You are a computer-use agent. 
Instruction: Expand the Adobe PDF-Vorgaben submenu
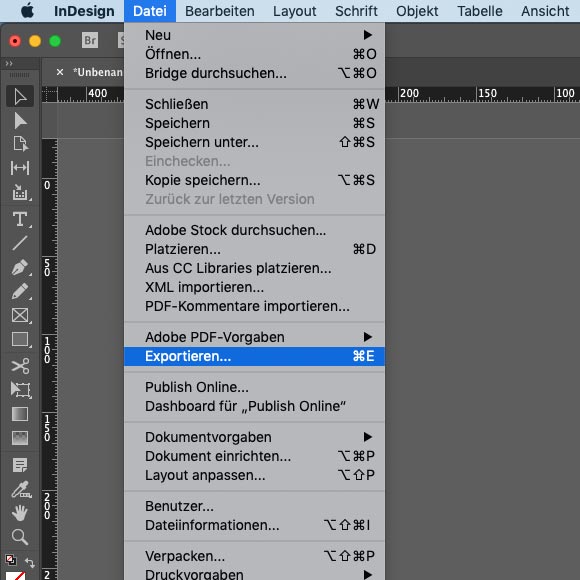pos(254,337)
